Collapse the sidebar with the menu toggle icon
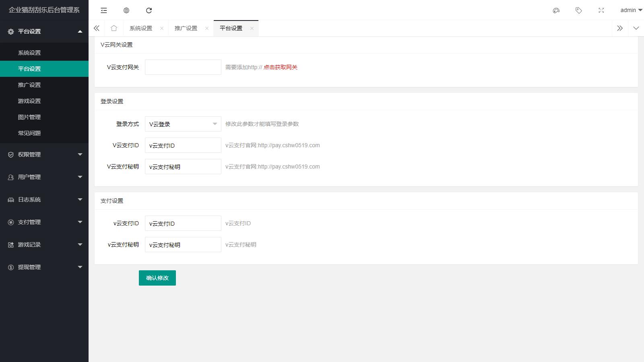Image resolution: width=644 pixels, height=362 pixels. pos(104,10)
